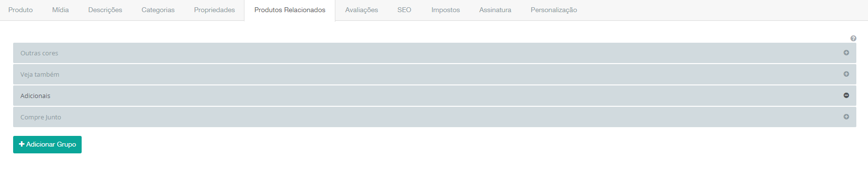
Task: Click minus icon on Adicionais row
Action: click(x=846, y=96)
